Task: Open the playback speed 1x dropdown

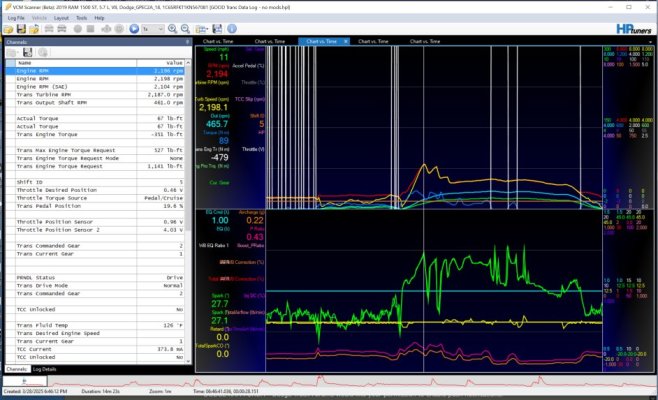Action: [x=153, y=29]
